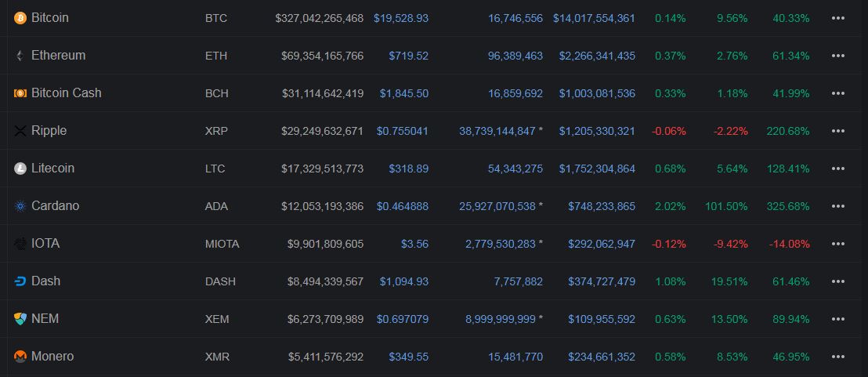The width and height of the screenshot is (868, 377).
Task: Open the three-dot menu in IOTA row
Action: [838, 244]
